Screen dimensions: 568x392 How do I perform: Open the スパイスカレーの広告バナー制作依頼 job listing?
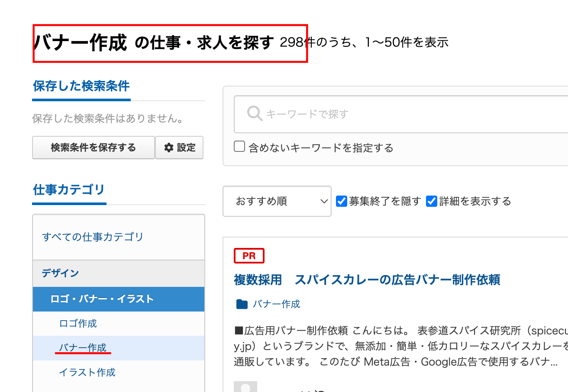click(x=366, y=280)
